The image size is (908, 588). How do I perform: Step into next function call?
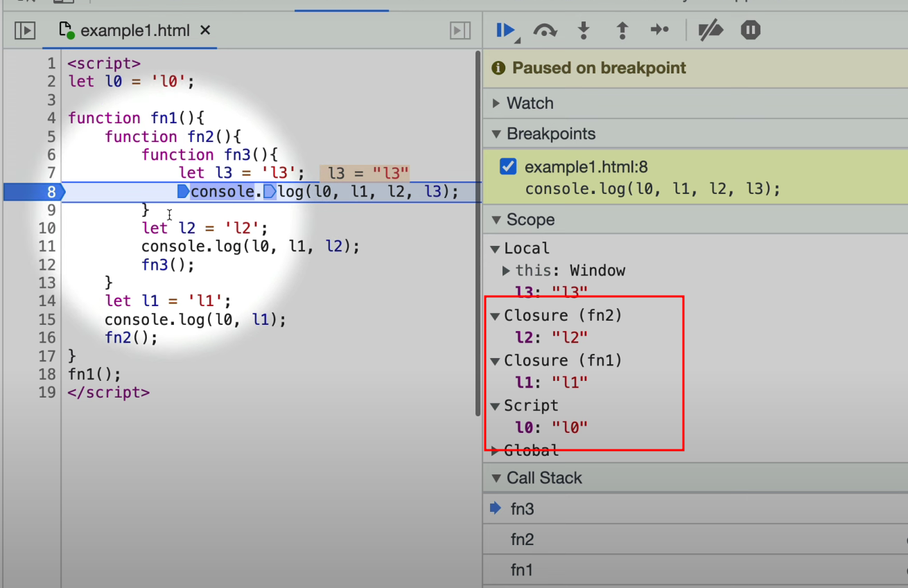(x=584, y=30)
